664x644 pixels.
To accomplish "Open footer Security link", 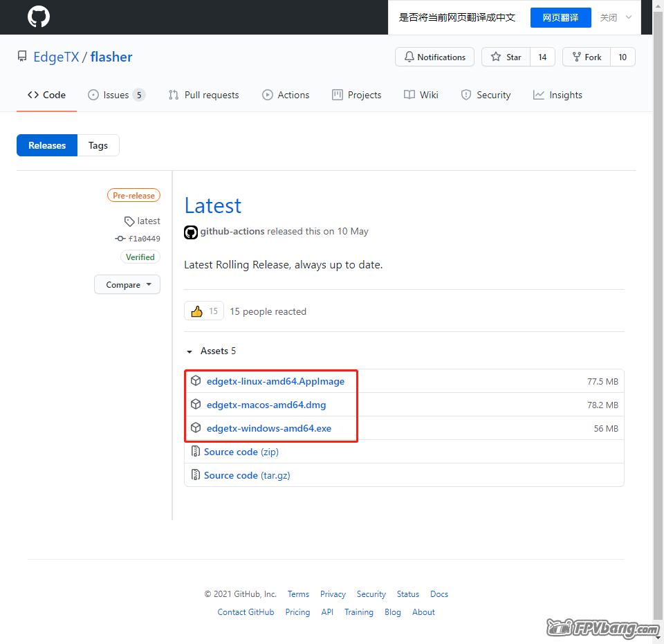I will tap(371, 594).
